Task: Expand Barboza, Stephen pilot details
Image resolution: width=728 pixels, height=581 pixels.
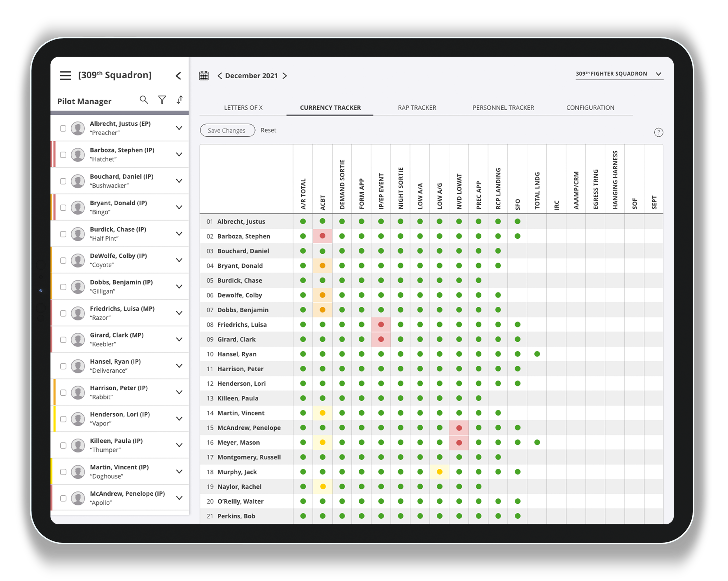Action: click(x=179, y=155)
